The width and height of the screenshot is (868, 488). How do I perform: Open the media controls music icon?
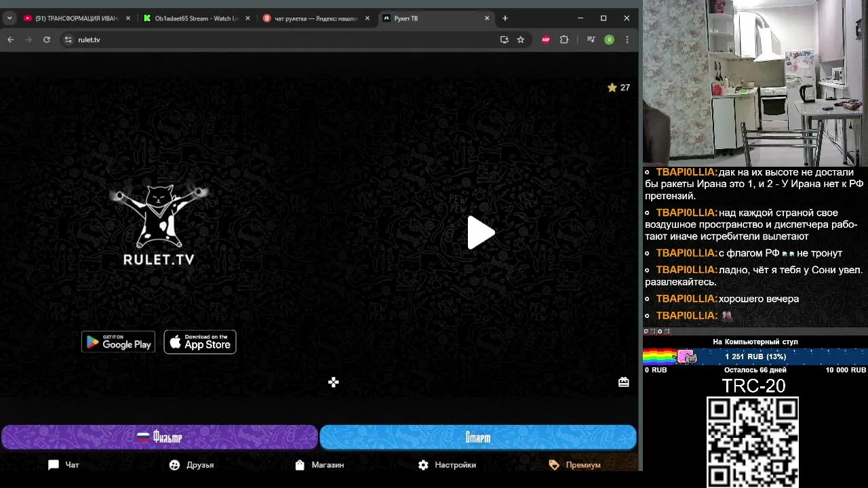591,40
